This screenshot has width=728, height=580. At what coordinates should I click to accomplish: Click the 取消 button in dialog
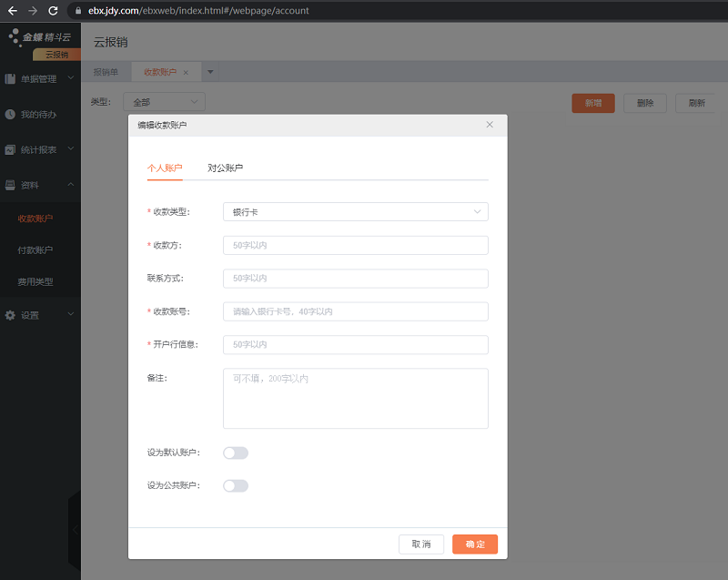click(421, 544)
